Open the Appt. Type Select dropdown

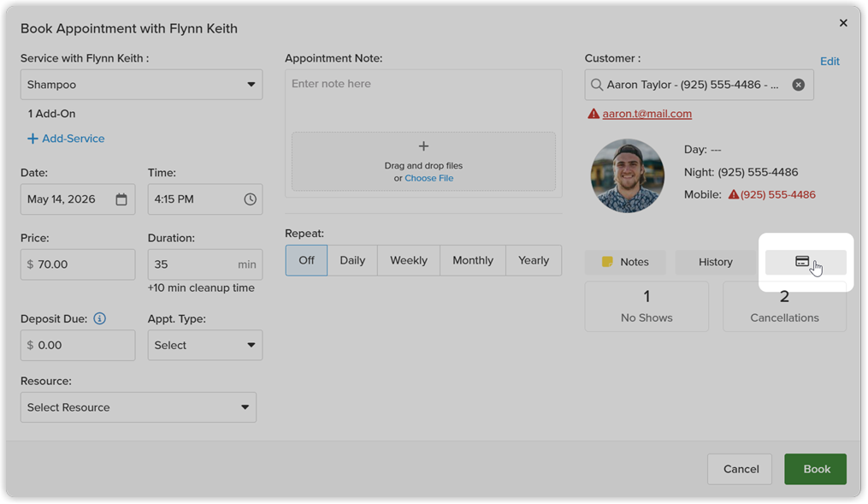click(x=205, y=345)
